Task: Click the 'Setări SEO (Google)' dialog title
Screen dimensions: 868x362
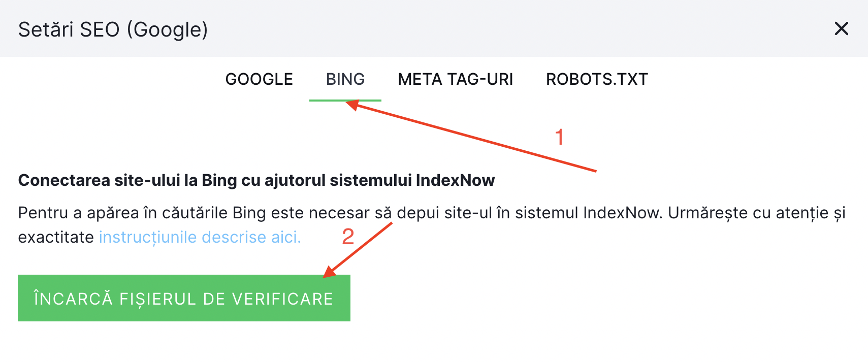Action: tap(113, 29)
